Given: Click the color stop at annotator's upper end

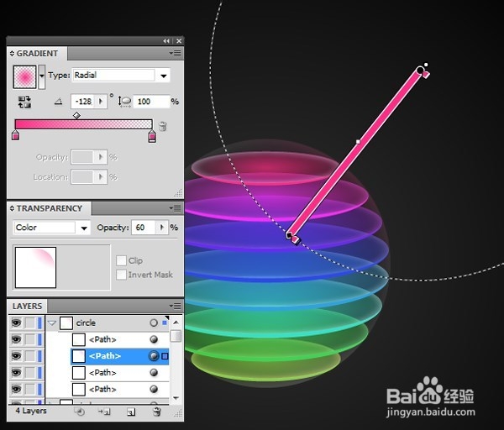Looking at the screenshot, I should [x=426, y=75].
